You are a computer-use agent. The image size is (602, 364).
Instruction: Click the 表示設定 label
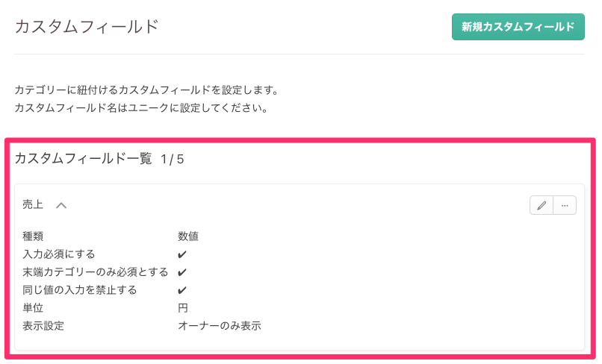[43, 326]
